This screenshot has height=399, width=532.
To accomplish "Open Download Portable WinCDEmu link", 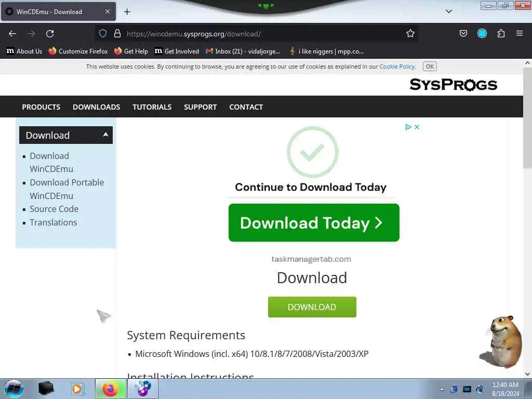I will coord(67,189).
